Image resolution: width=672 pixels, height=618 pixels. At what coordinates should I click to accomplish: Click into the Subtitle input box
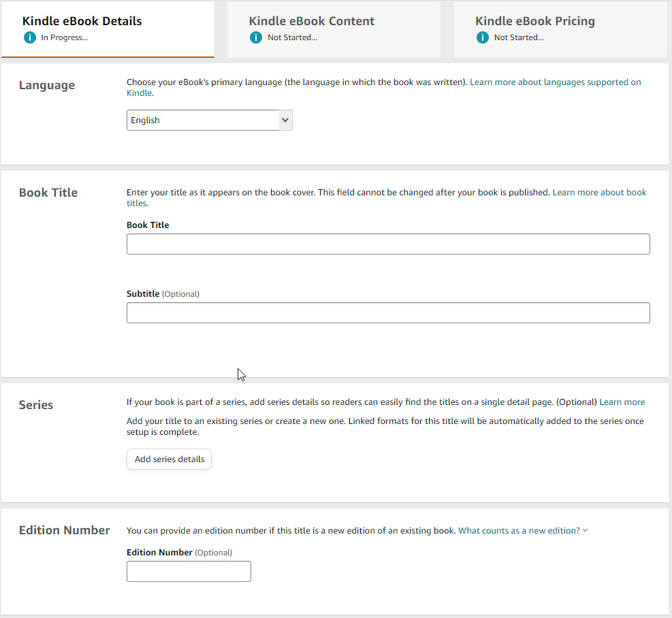[x=388, y=313]
